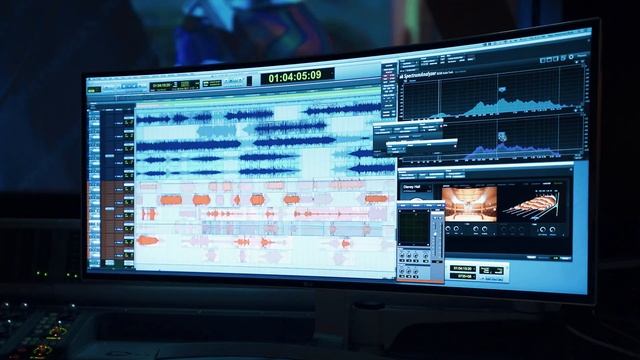Viewport: 640px width, 360px height.
Task: Click the small transport time display in top toolbar
Action: tap(174, 86)
